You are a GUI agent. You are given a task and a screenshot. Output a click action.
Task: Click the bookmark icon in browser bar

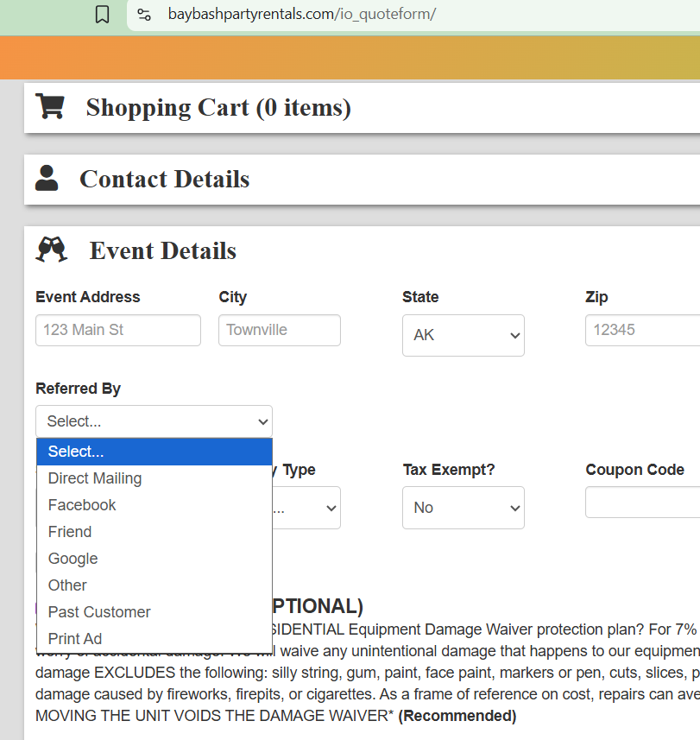tap(102, 15)
